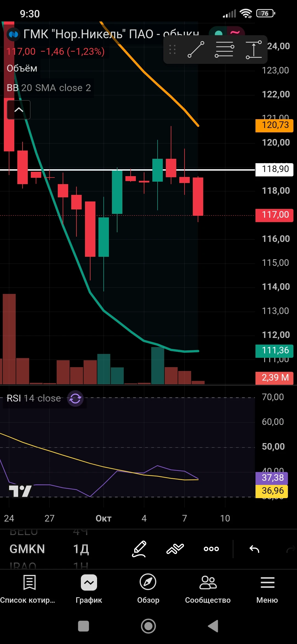
Task: Tap the ГМК Нор.Никель symbol title
Action: tap(111, 34)
